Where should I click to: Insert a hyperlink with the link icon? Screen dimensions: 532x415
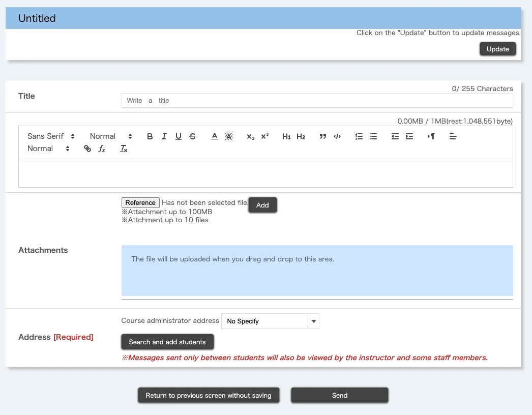click(87, 149)
